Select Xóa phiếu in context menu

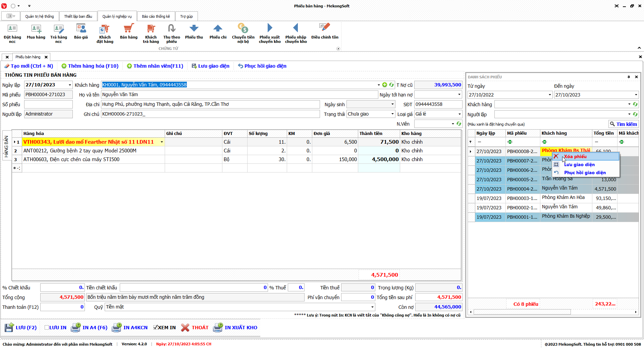tap(575, 156)
